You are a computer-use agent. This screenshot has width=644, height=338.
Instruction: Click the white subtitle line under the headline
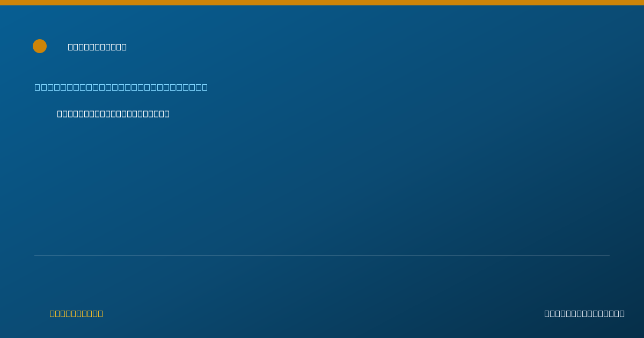pos(113,114)
